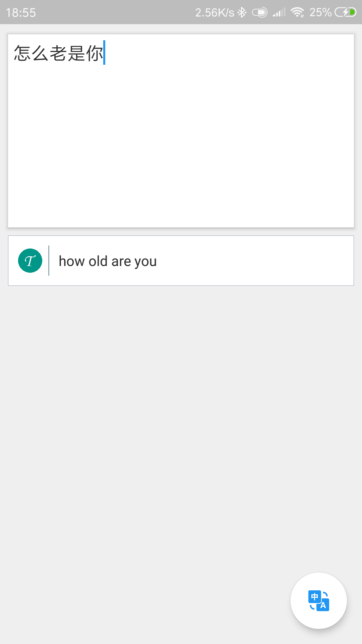Image resolution: width=362 pixels, height=644 pixels.
Task: Tap the Wi-Fi signal icon
Action: point(297,12)
